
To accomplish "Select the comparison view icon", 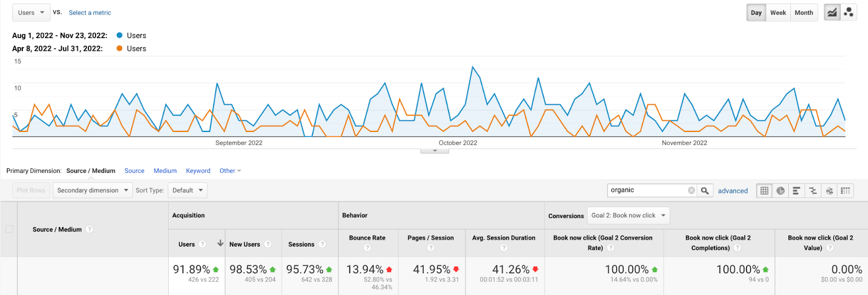I will pyautogui.click(x=813, y=191).
